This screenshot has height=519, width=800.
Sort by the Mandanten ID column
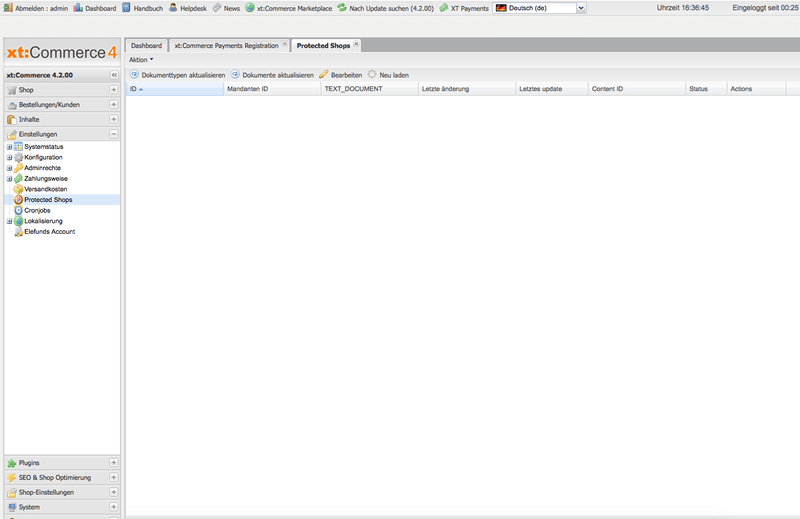point(271,89)
